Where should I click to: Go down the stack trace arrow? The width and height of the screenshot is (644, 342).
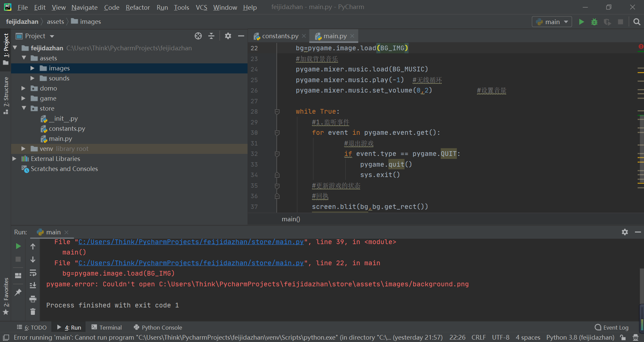click(x=33, y=259)
